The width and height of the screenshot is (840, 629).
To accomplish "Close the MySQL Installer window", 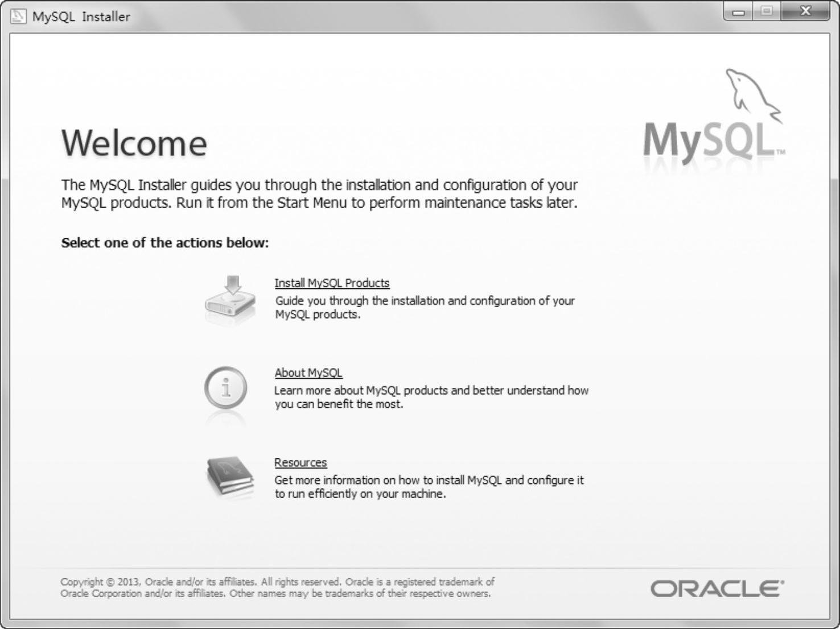I will 805,12.
